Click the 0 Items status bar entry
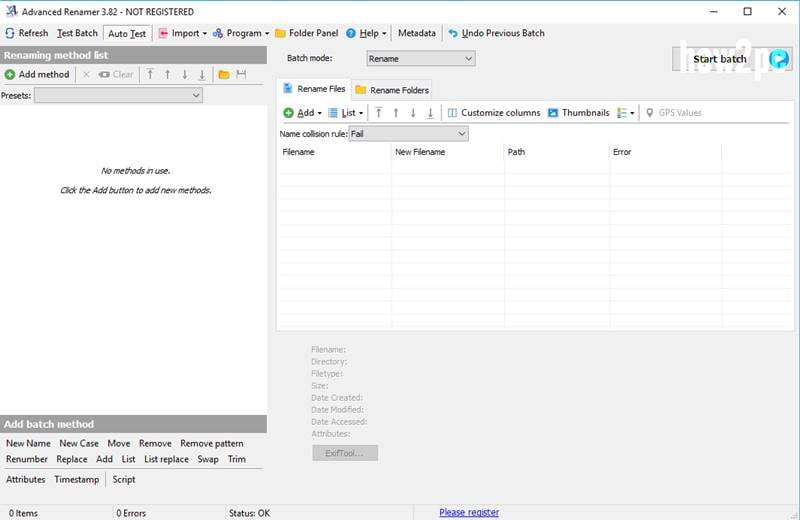This screenshot has width=800, height=520. [x=23, y=513]
